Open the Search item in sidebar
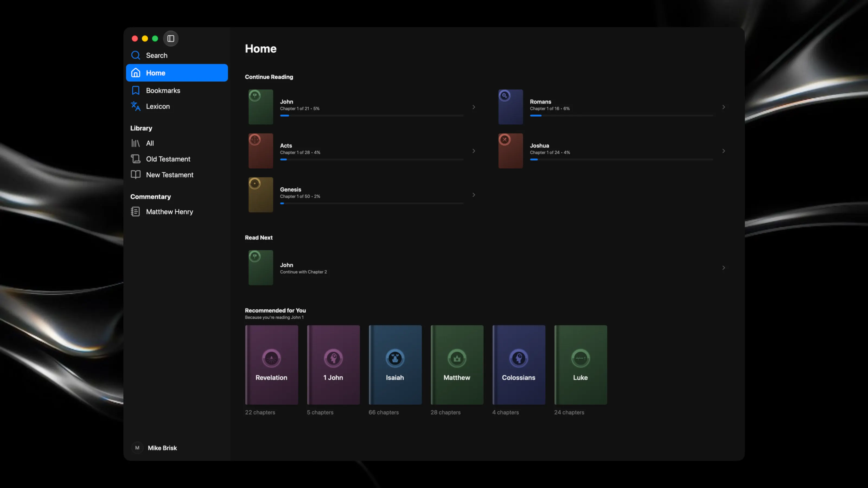The width and height of the screenshot is (868, 488). coord(177,55)
